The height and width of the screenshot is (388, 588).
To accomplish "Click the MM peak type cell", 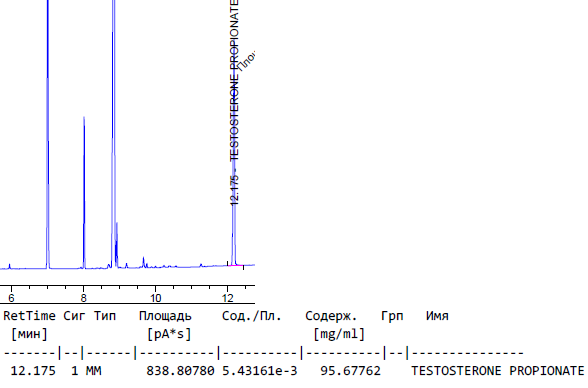I will (x=94, y=371).
